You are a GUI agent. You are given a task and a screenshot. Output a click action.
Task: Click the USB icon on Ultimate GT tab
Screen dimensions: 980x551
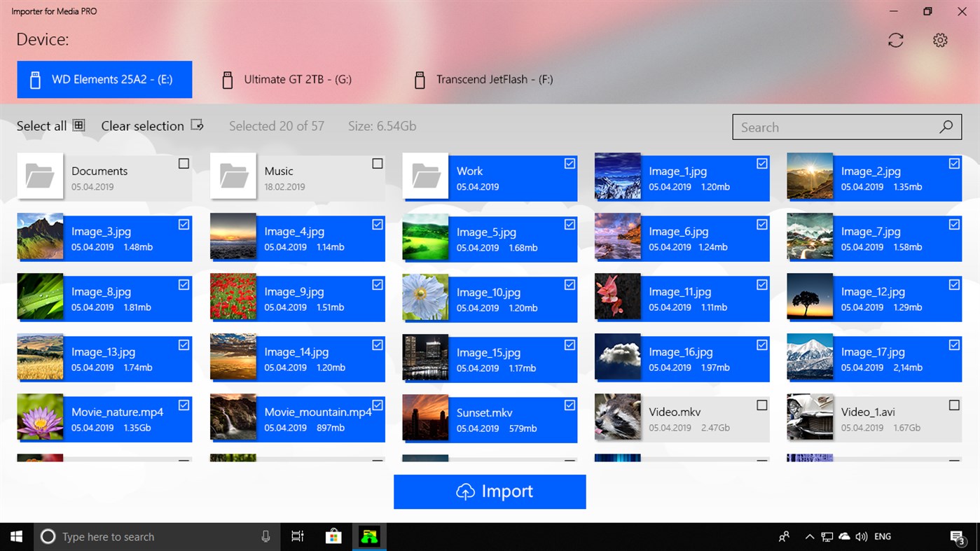227,79
